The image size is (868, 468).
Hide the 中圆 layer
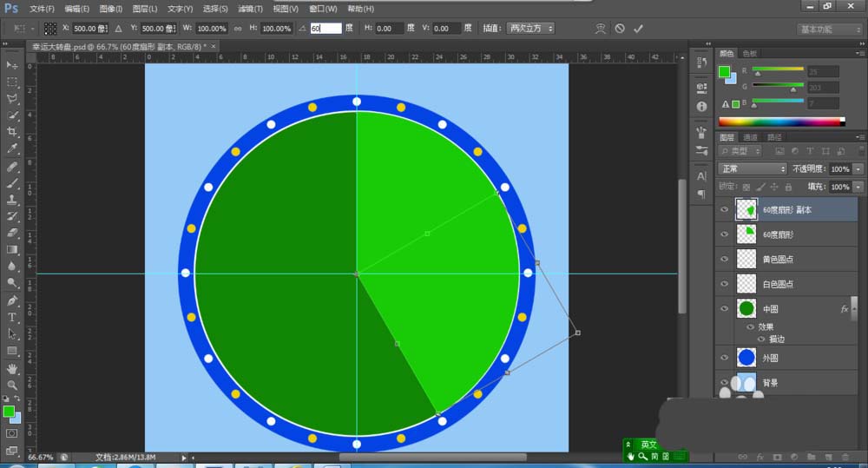[724, 308]
